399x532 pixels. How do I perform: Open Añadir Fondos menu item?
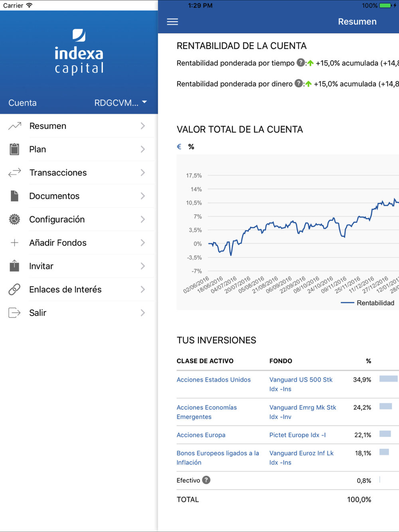79,243
